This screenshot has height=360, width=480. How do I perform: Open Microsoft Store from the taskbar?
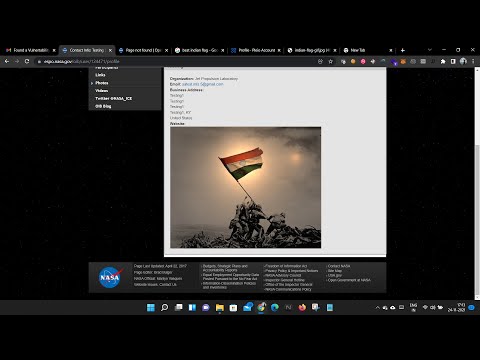click(x=233, y=307)
